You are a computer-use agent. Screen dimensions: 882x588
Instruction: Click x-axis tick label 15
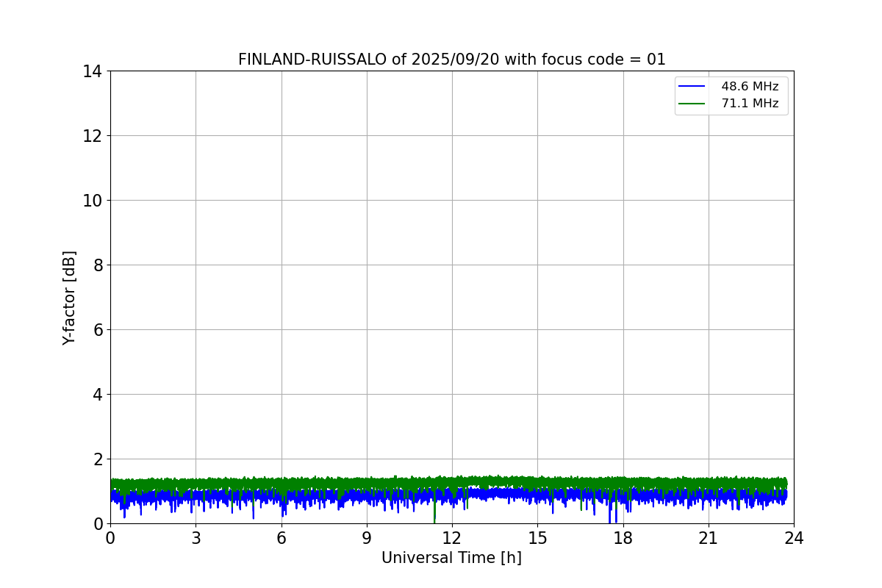(537, 538)
